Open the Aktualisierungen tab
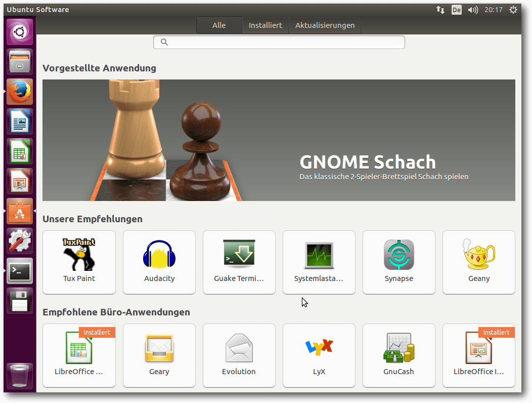Image resolution: width=532 pixels, height=403 pixels. pos(325,25)
